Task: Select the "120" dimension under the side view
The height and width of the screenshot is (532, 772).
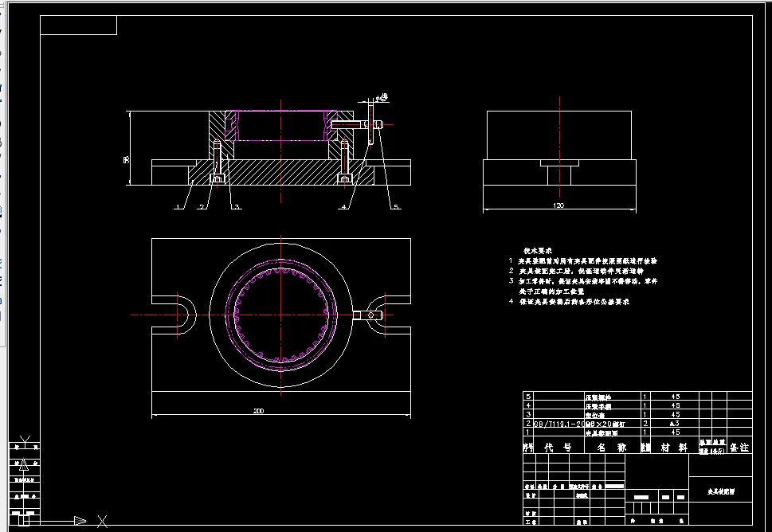Action: (558, 205)
